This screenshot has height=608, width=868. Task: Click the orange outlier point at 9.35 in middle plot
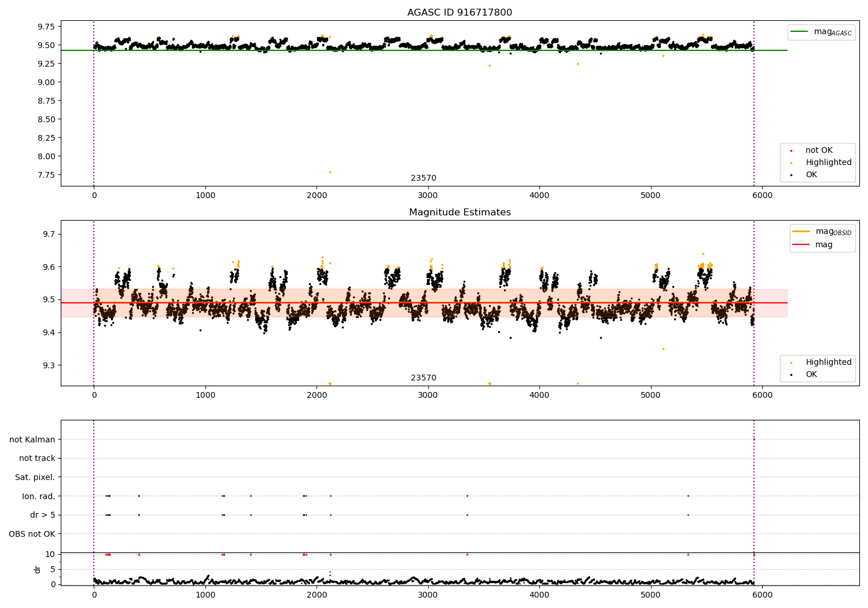coord(663,349)
